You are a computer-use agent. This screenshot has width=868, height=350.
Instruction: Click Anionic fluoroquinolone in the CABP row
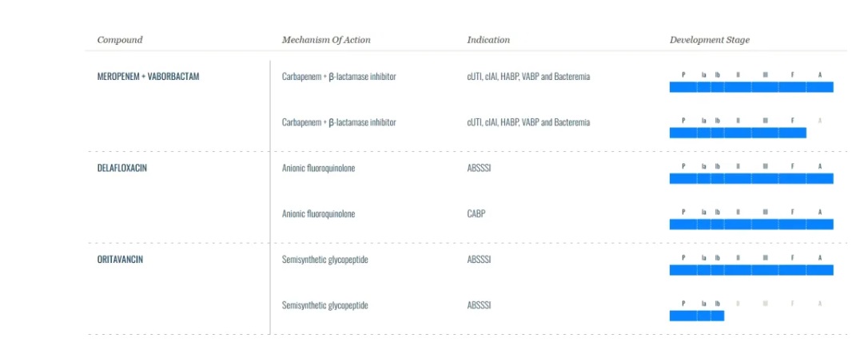click(319, 213)
